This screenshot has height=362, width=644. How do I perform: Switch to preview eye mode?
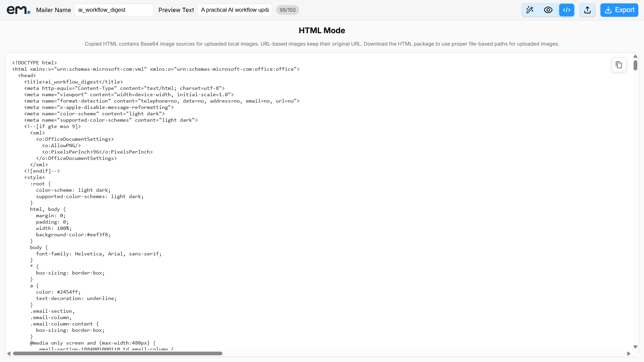click(x=548, y=10)
